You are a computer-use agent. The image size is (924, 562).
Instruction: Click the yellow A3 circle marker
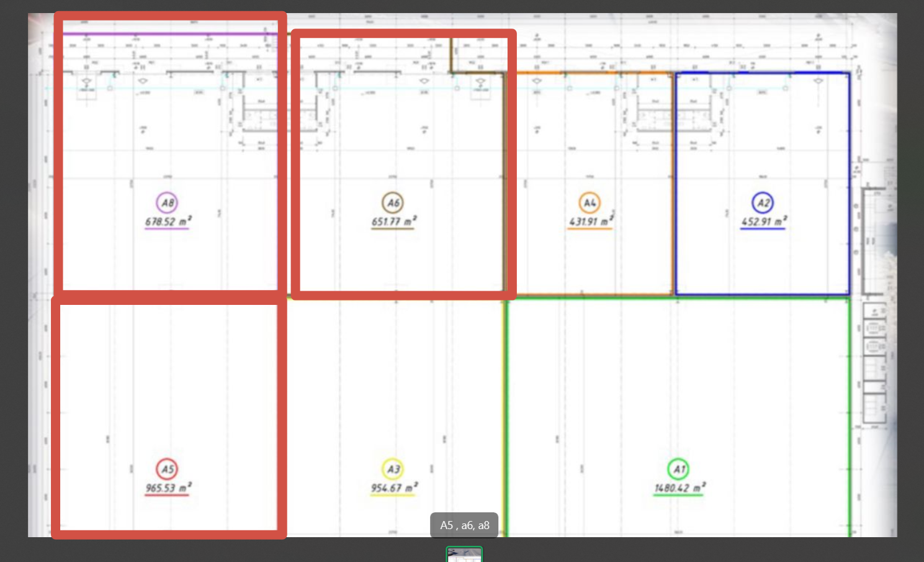click(x=393, y=469)
